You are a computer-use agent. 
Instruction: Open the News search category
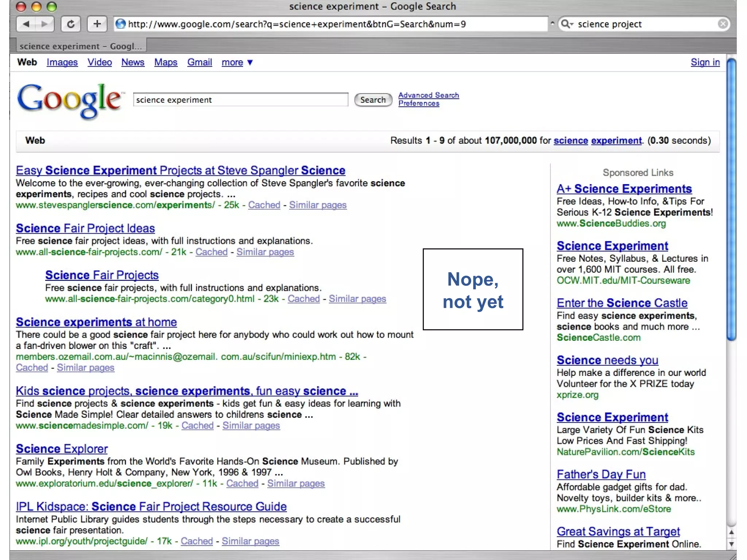[x=133, y=62]
